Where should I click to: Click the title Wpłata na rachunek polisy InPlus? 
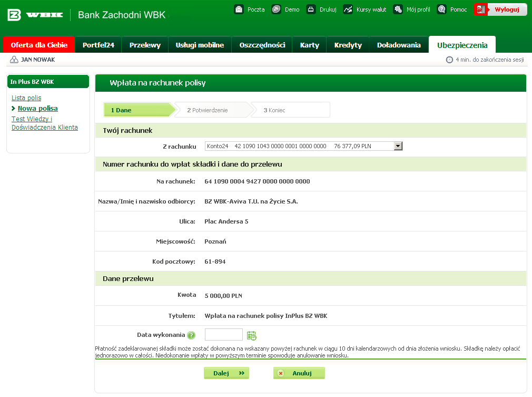click(265, 316)
